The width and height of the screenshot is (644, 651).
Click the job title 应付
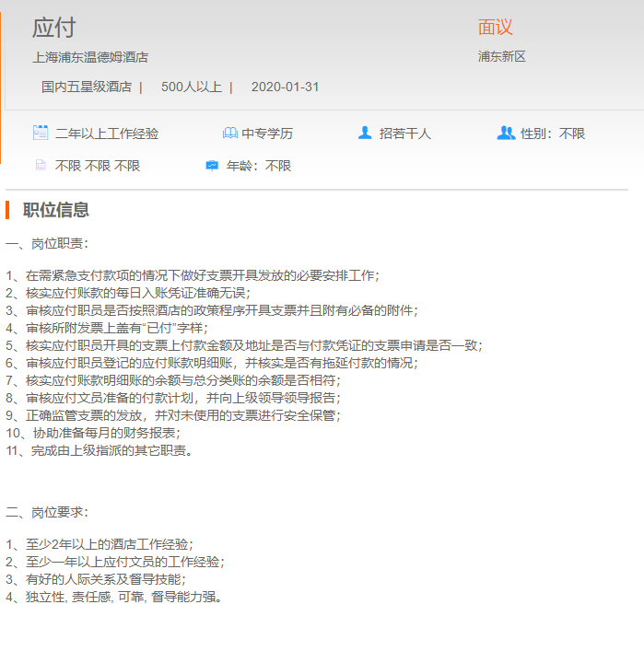point(53,28)
